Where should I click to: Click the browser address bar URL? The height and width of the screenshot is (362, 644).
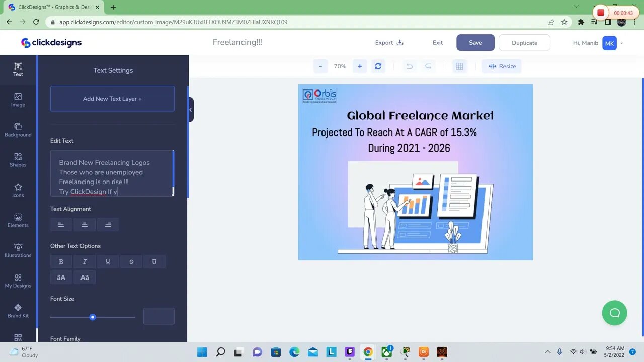[x=174, y=22]
